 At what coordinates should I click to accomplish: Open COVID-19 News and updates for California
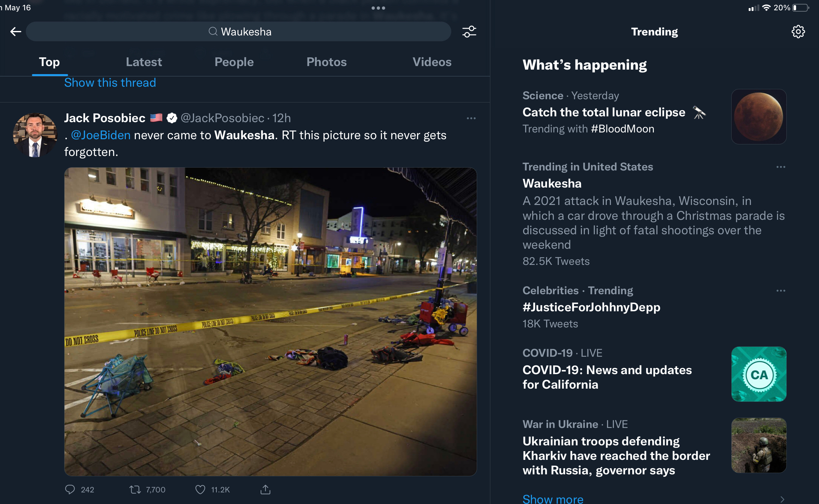[x=607, y=377]
